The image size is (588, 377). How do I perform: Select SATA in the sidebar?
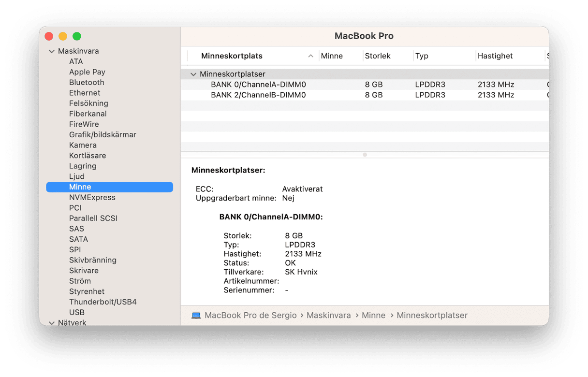[x=78, y=239]
